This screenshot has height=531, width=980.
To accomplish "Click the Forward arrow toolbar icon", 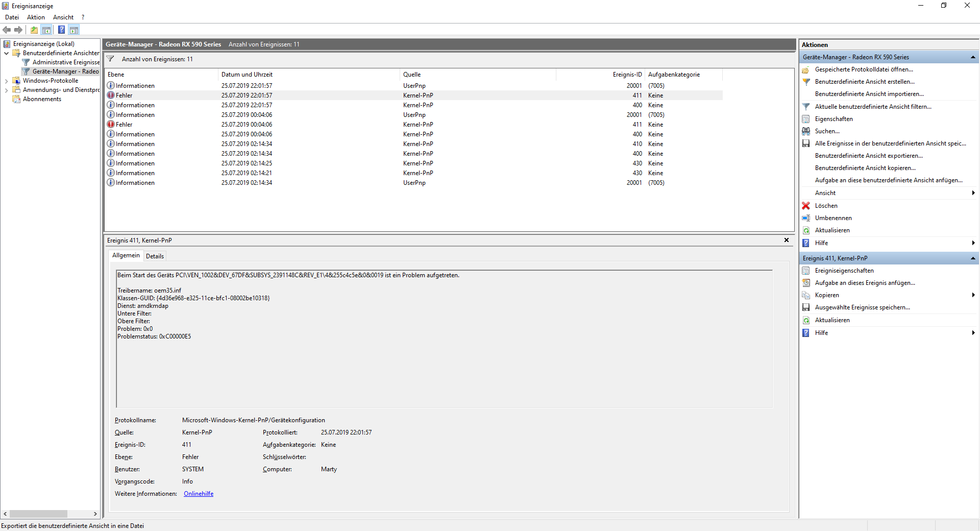I will 18,30.
